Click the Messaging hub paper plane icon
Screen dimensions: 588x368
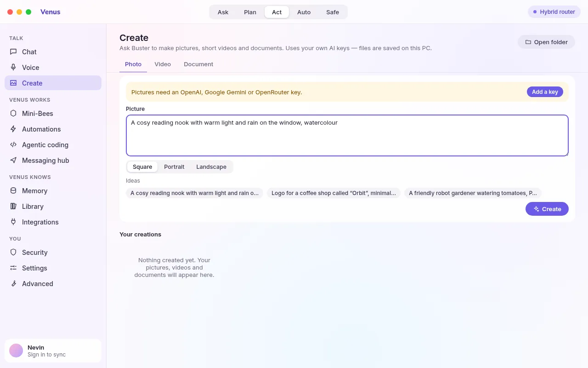click(13, 161)
